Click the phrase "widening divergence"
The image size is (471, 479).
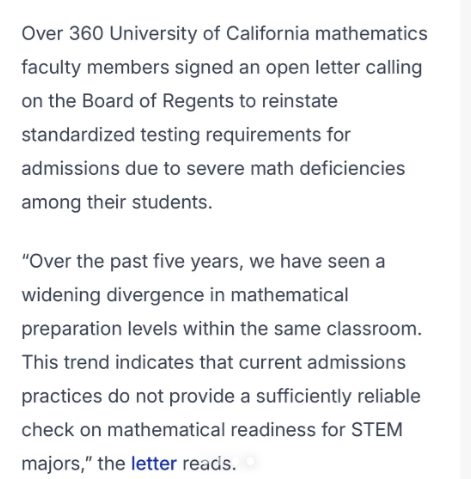coord(113,295)
